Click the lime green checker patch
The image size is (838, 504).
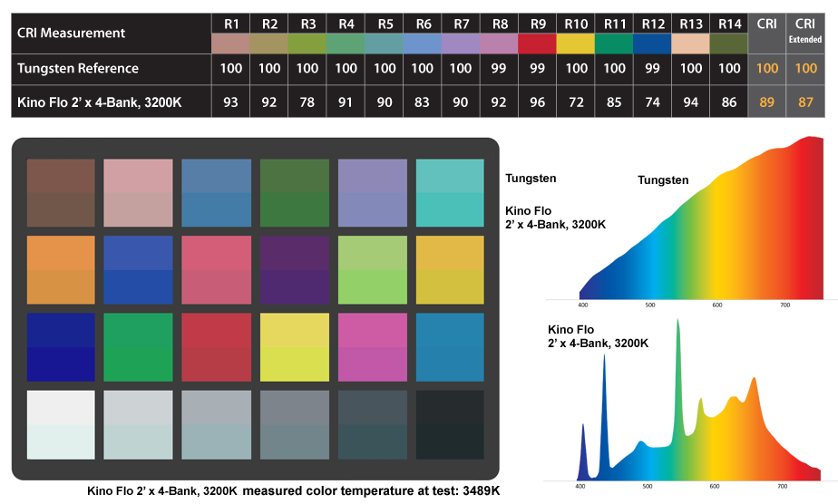pyautogui.click(x=372, y=270)
